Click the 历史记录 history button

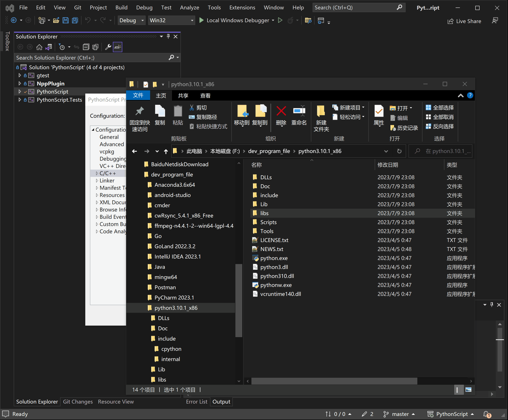(404, 128)
